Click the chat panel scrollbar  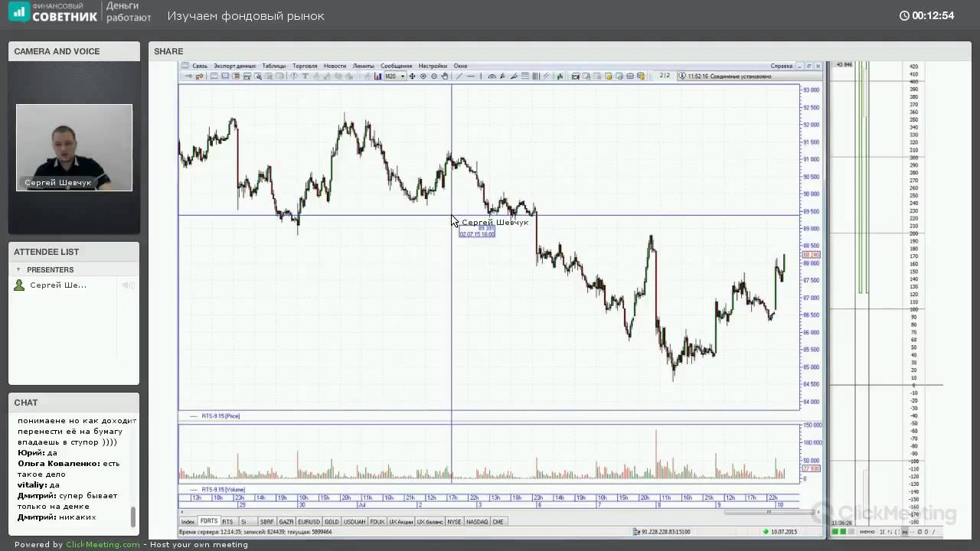pos(133,517)
